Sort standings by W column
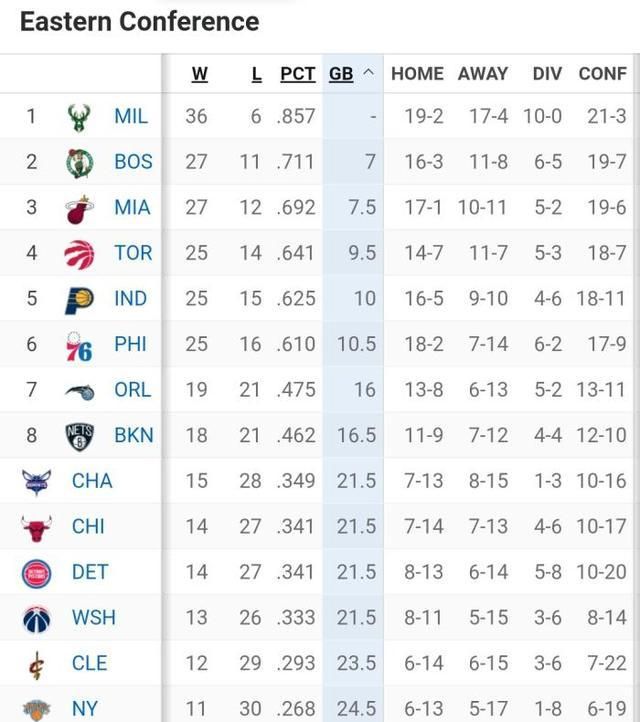The height and width of the screenshot is (722, 640). coord(200,73)
